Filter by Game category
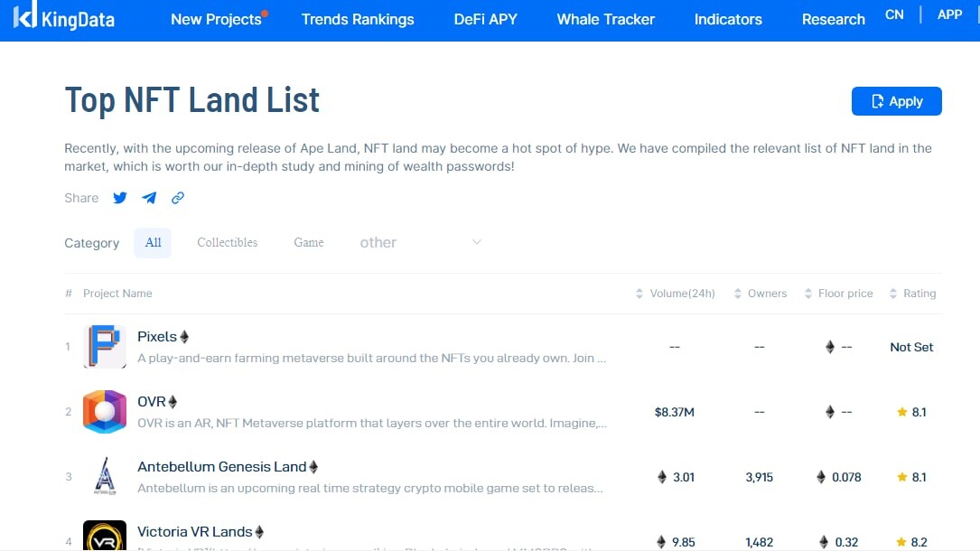Screen dimensions: 980x551 click(x=309, y=242)
